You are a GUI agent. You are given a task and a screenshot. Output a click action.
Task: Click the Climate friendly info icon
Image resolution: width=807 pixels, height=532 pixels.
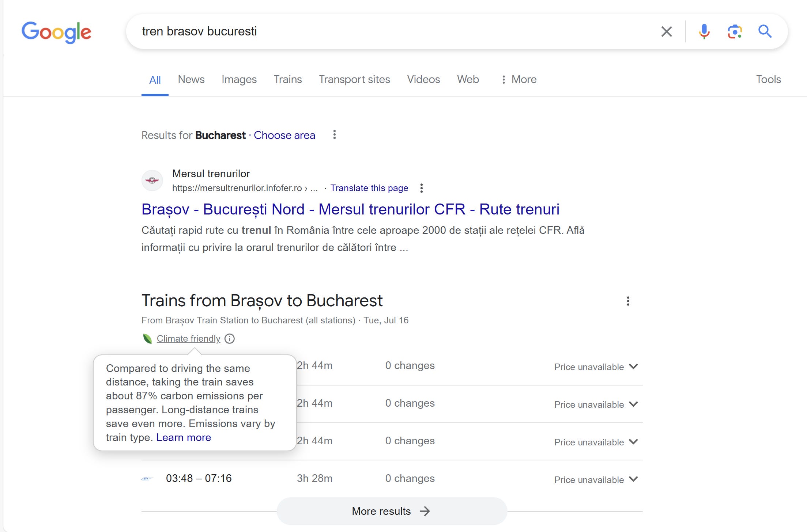[x=230, y=339]
